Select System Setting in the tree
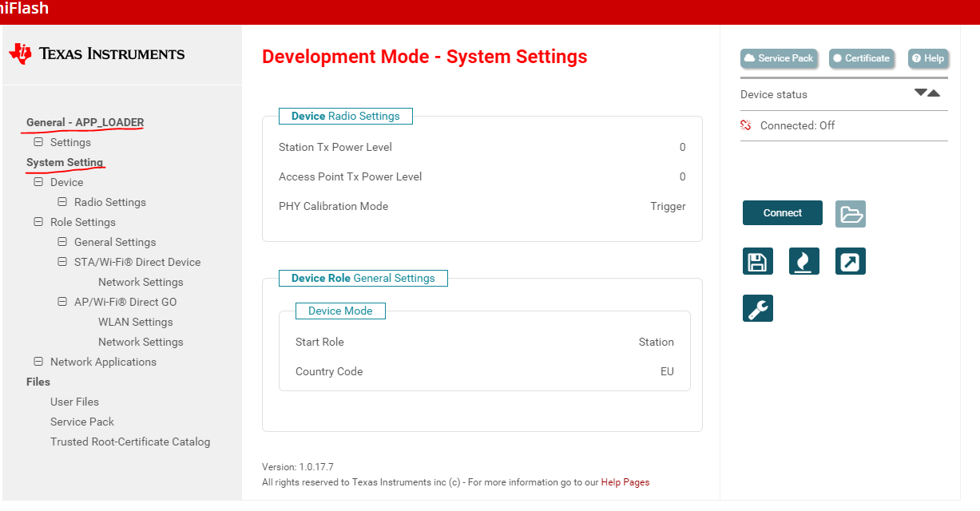Screen dimensions: 980x511 point(65,162)
